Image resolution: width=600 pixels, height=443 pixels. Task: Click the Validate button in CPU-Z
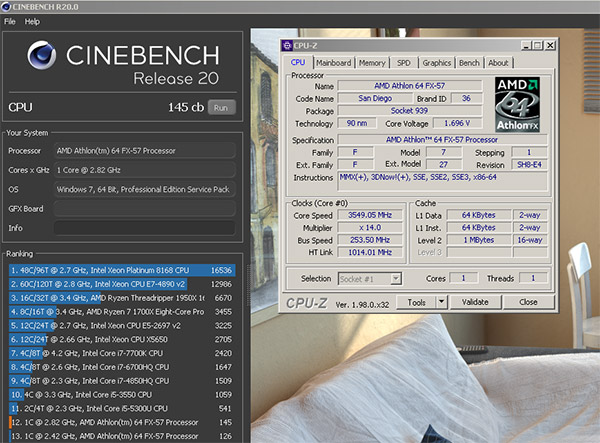[475, 302]
